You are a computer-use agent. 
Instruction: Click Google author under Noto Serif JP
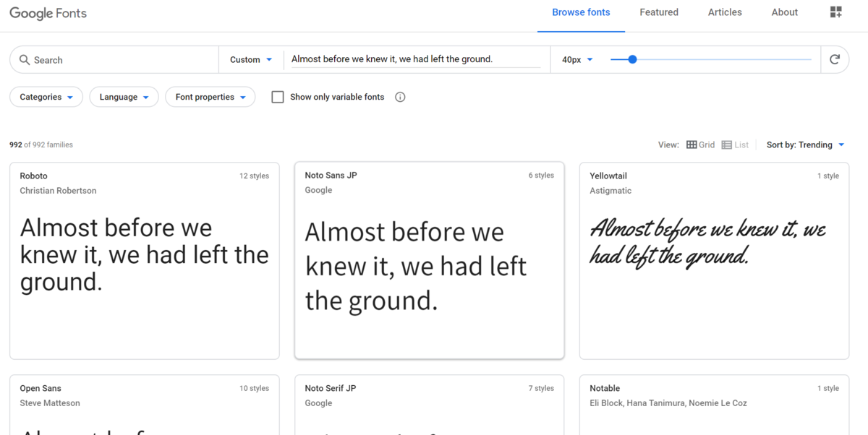(x=318, y=403)
